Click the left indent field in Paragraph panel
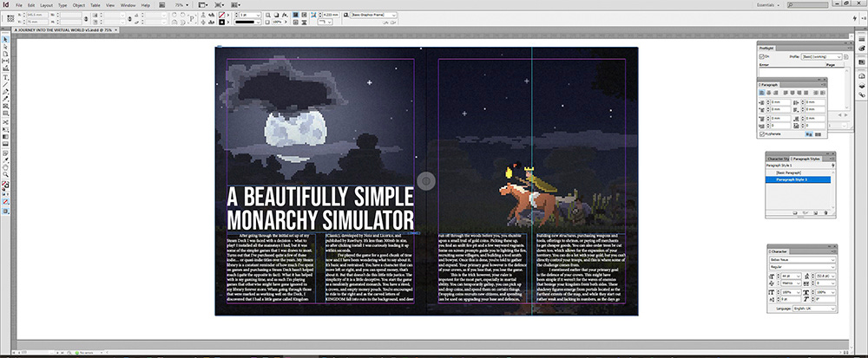 780,102
